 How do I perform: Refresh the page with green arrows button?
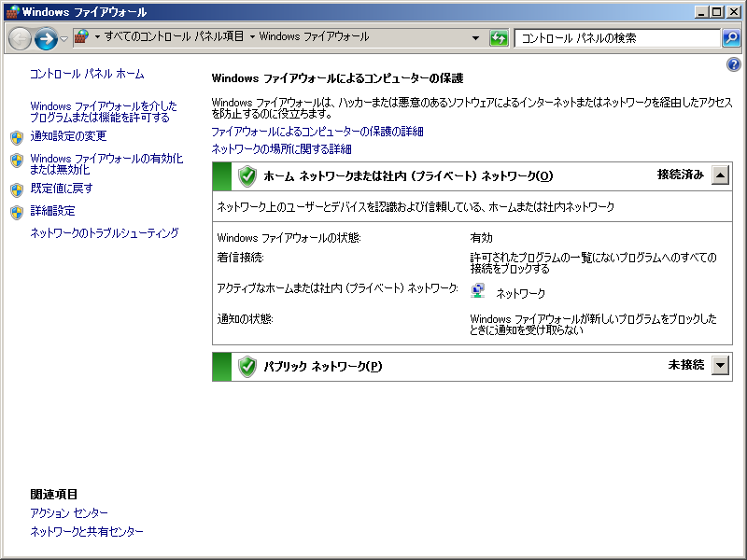[499, 38]
